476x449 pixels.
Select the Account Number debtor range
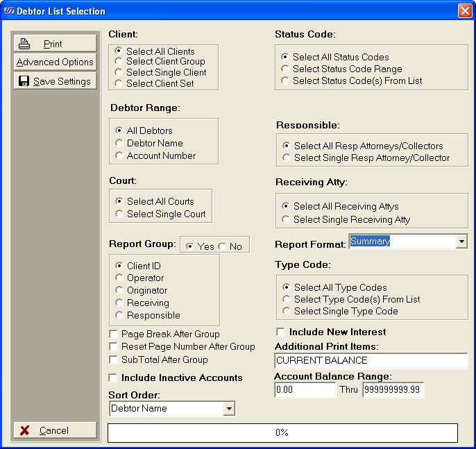point(119,156)
